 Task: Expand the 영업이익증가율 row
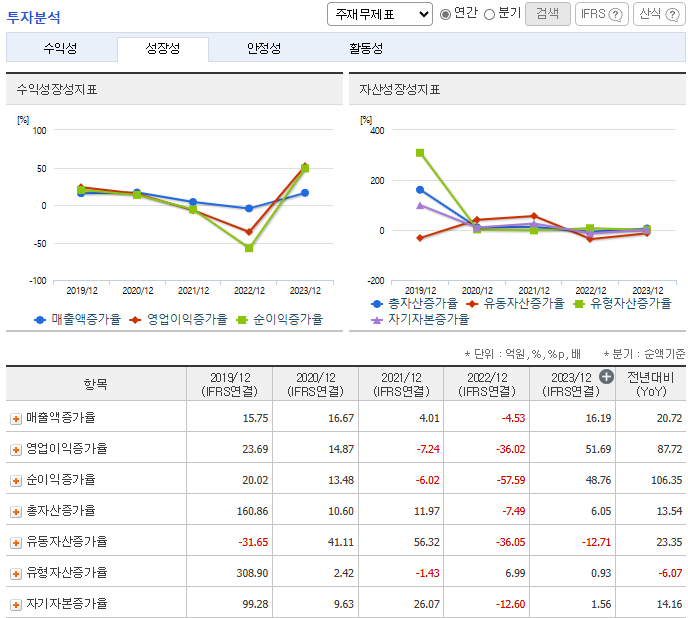tap(16, 450)
